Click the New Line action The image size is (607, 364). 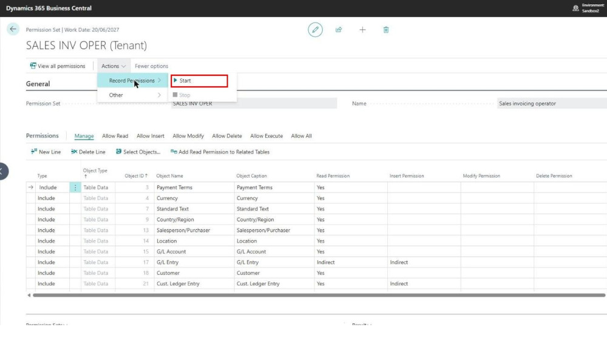(46, 152)
